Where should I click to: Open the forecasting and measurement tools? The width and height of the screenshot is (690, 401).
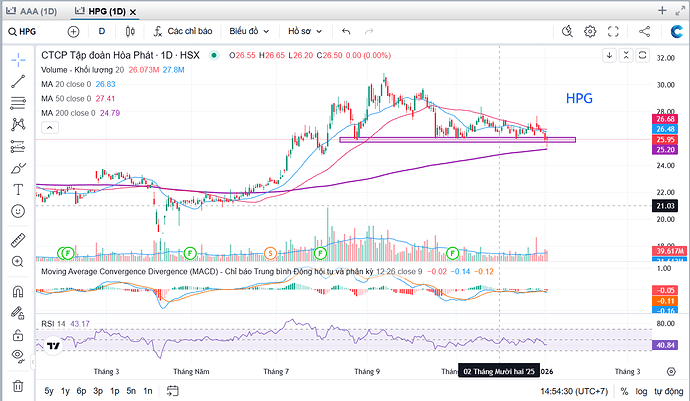pyautogui.click(x=18, y=146)
